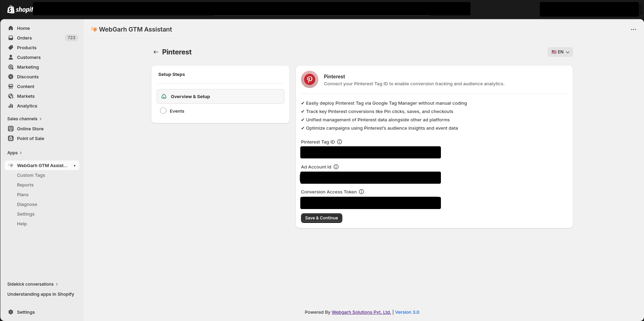Expand Sidekick conversations
Viewport: 644px width, 321px height.
coord(33,284)
